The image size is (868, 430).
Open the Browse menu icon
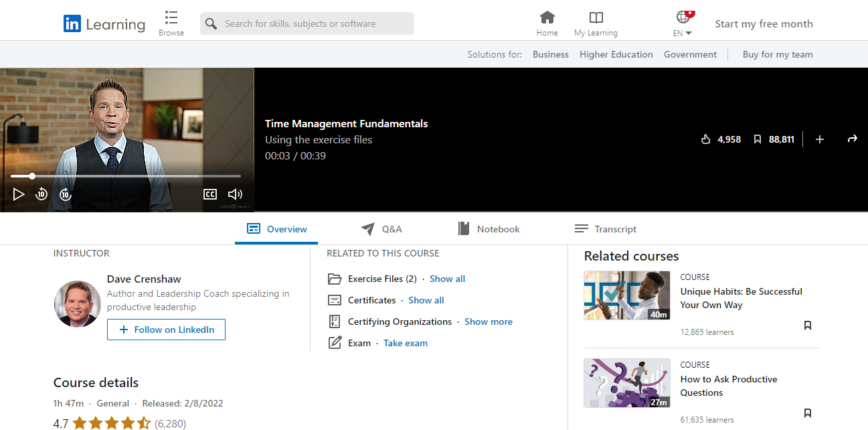[171, 23]
